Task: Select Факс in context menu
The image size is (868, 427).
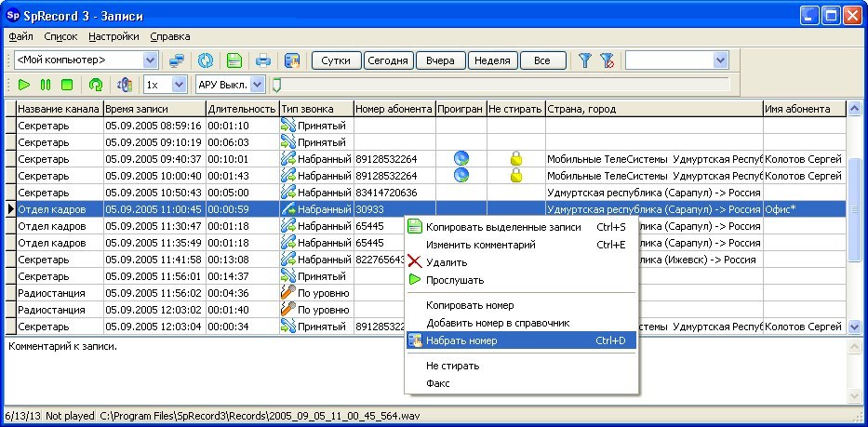Action: point(521,383)
